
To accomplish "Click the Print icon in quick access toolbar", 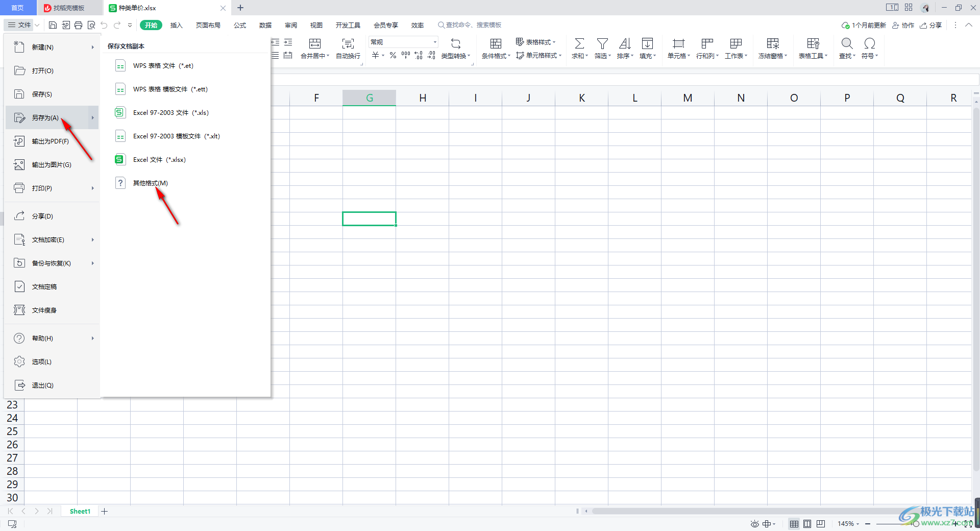I will point(79,25).
